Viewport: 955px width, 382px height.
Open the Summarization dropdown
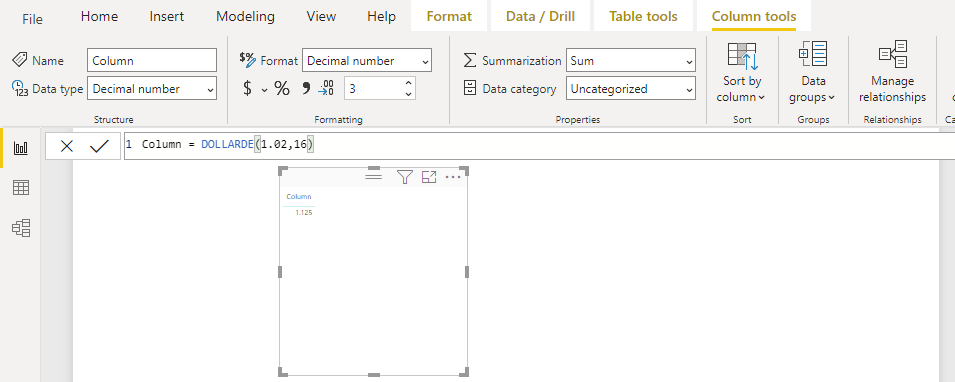(630, 60)
